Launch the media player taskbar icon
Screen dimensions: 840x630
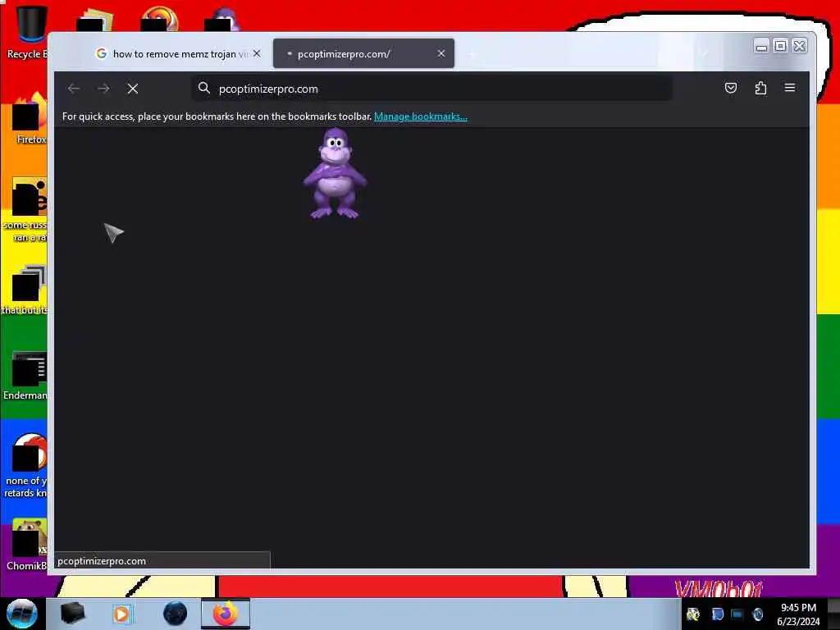[122, 614]
